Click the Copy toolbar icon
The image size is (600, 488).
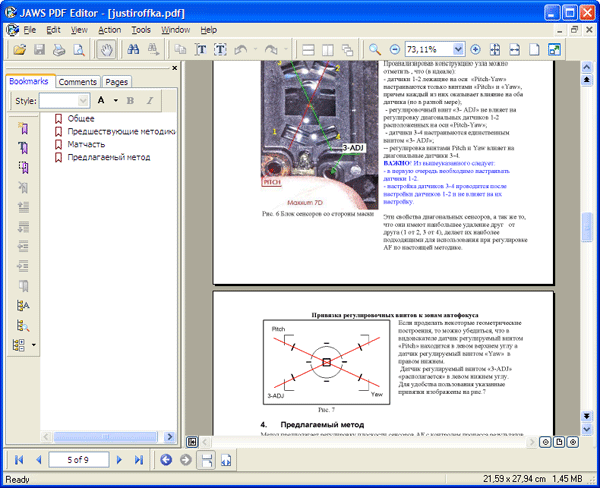[180, 49]
